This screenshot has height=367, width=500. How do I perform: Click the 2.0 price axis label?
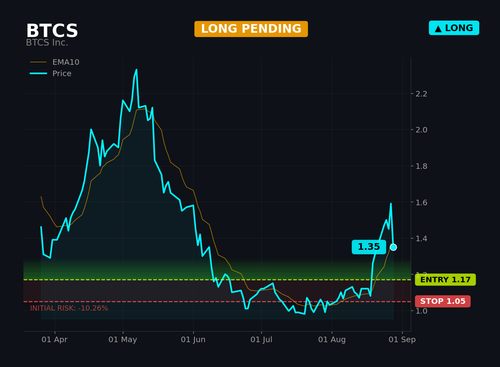coord(421,130)
